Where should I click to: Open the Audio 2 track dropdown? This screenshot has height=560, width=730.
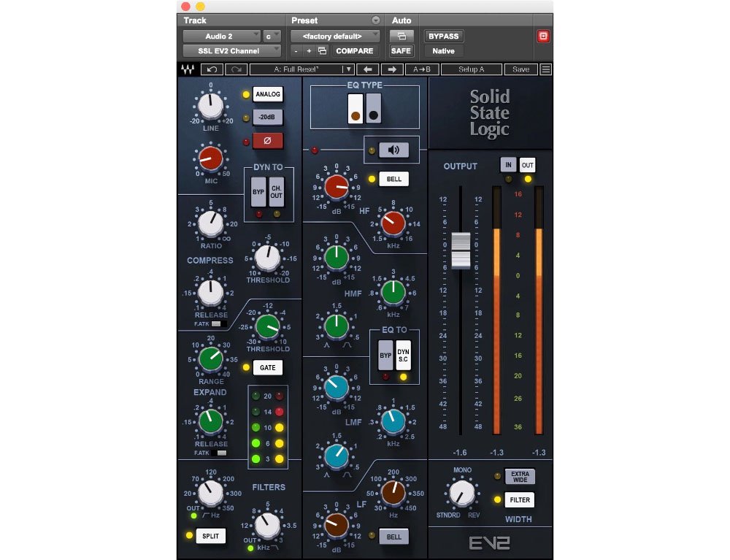[221, 36]
